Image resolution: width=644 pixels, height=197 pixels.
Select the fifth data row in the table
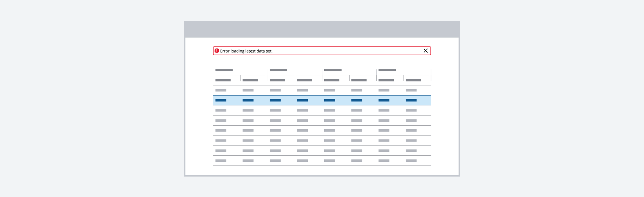coord(322,130)
